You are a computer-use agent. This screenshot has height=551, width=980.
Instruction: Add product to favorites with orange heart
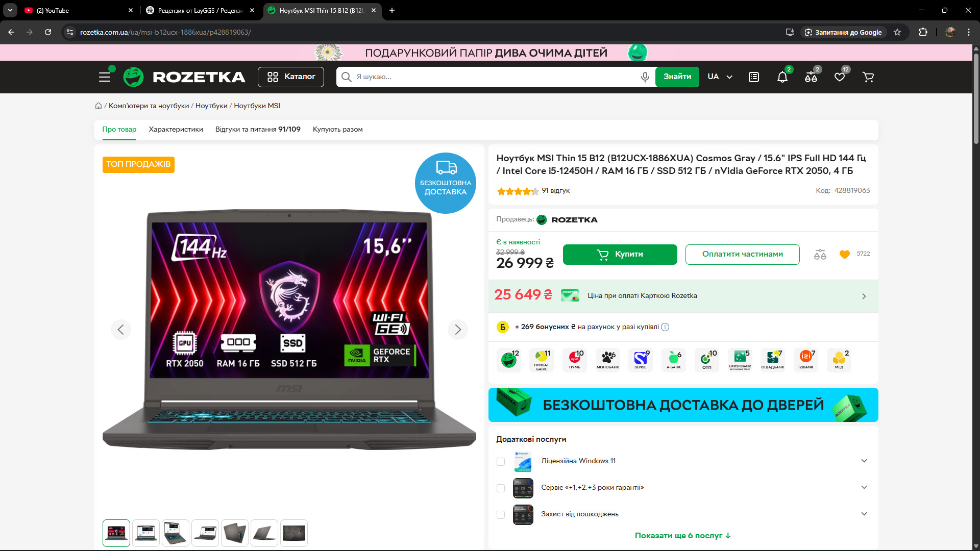(x=844, y=254)
